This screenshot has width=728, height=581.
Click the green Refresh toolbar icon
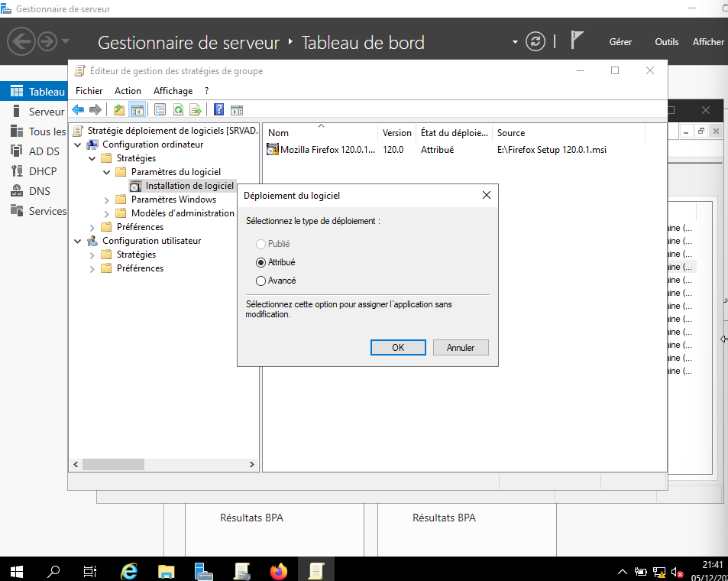click(178, 109)
